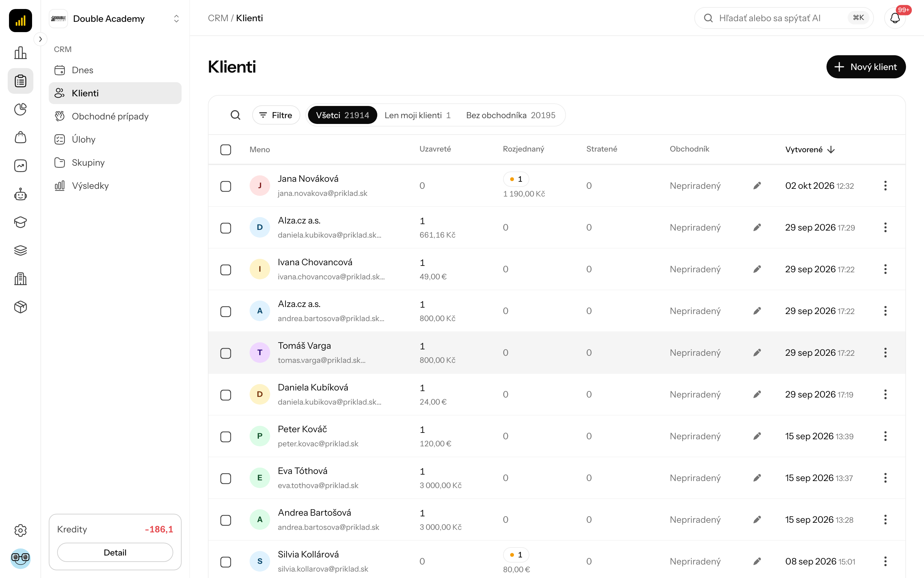Viewport: 924px width, 578px height.
Task: Select the Len moji klienti tab
Action: click(418, 115)
